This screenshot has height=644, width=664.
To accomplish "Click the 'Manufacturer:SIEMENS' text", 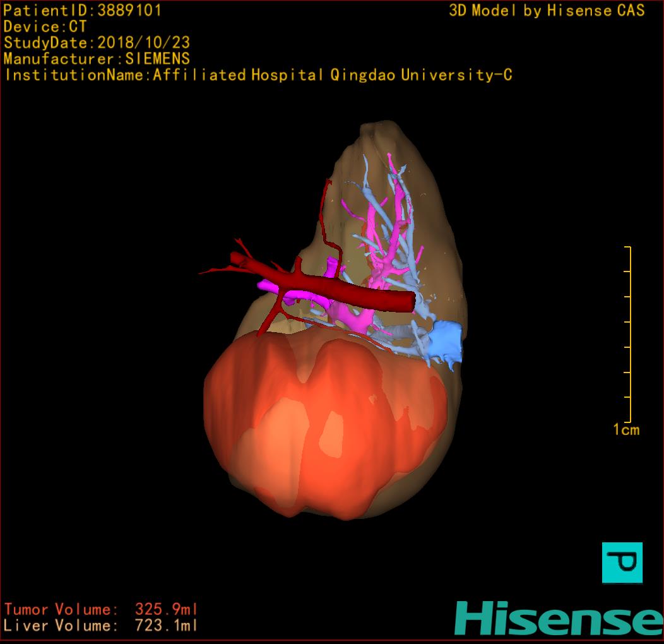I will tap(97, 59).
